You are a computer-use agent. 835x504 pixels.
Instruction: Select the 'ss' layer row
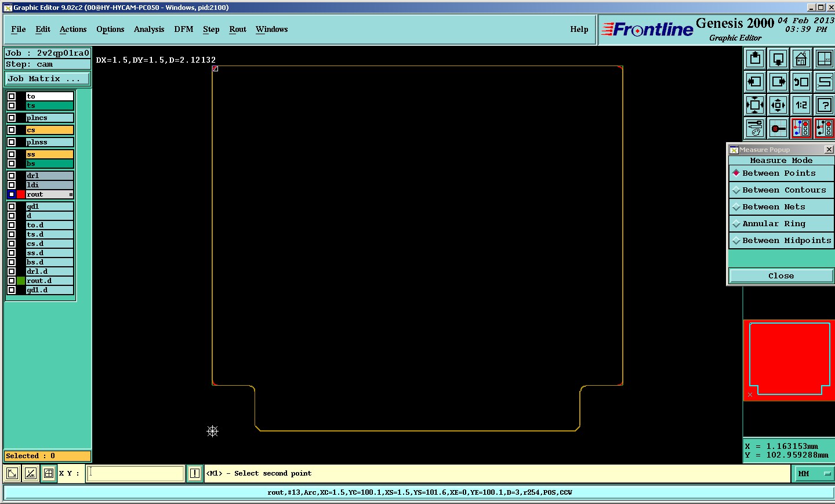coord(50,154)
